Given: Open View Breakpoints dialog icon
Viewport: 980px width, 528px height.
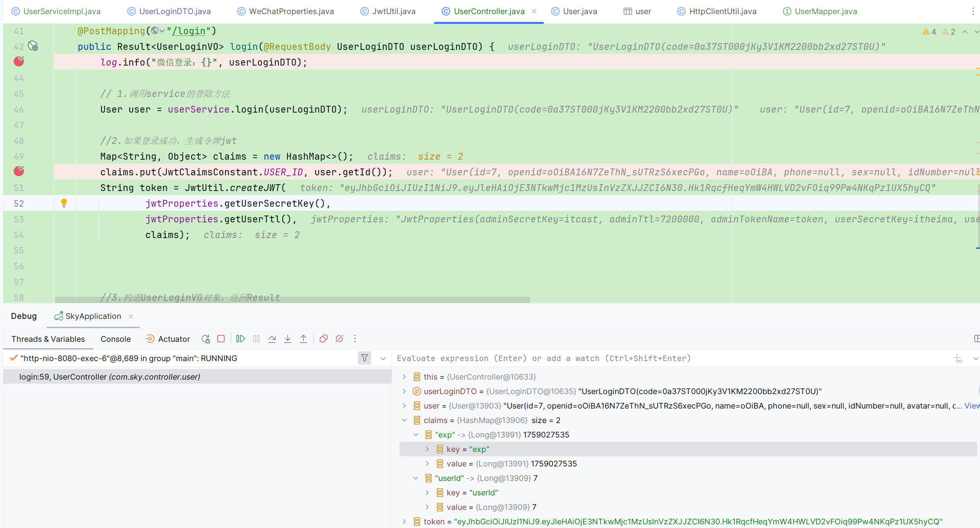Looking at the screenshot, I should tap(324, 339).
